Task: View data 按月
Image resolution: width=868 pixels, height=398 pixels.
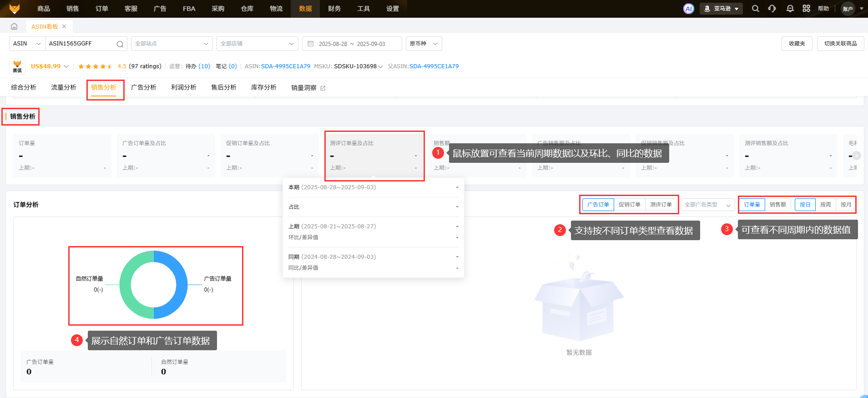Action: coord(846,205)
